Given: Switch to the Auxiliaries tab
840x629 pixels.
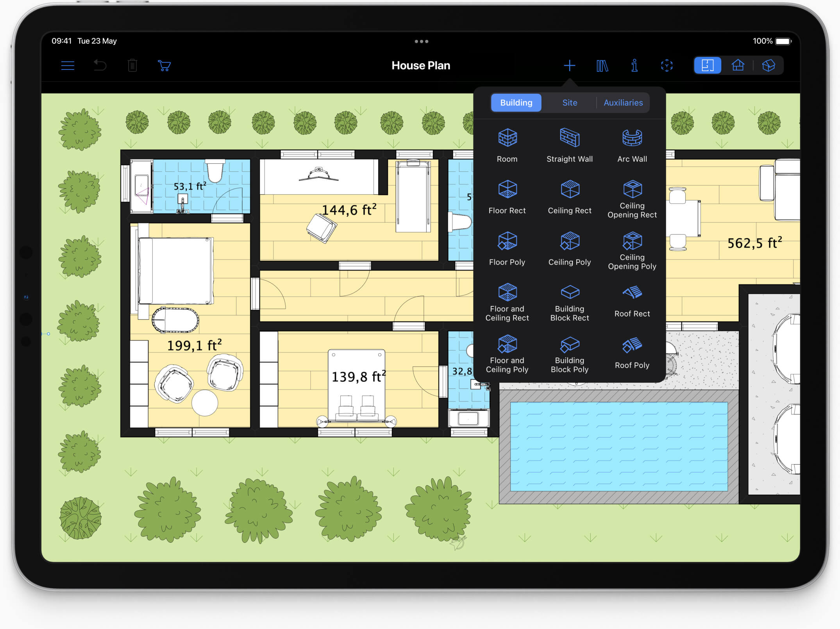Looking at the screenshot, I should pyautogui.click(x=621, y=102).
